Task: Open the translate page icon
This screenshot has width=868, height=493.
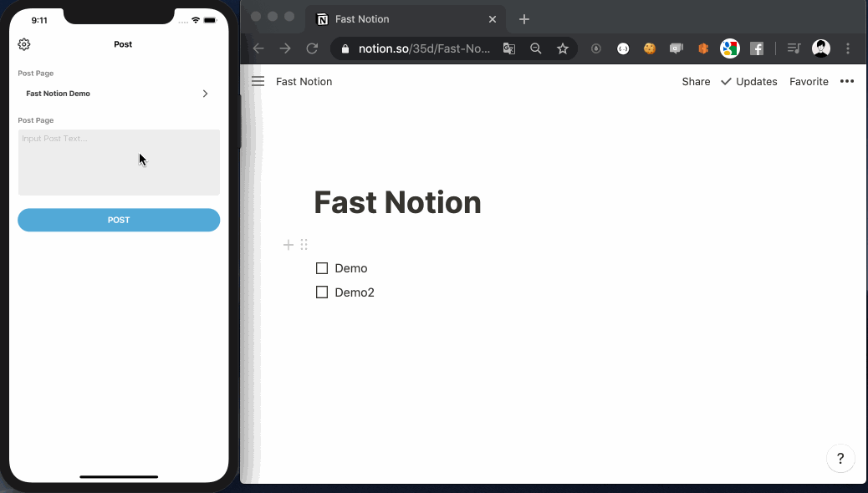Action: pyautogui.click(x=508, y=48)
